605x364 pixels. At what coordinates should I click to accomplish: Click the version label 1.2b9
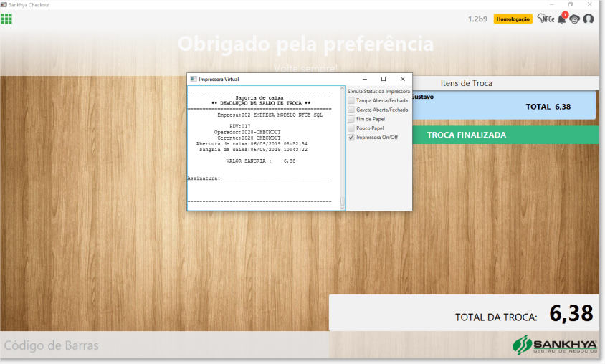click(477, 19)
